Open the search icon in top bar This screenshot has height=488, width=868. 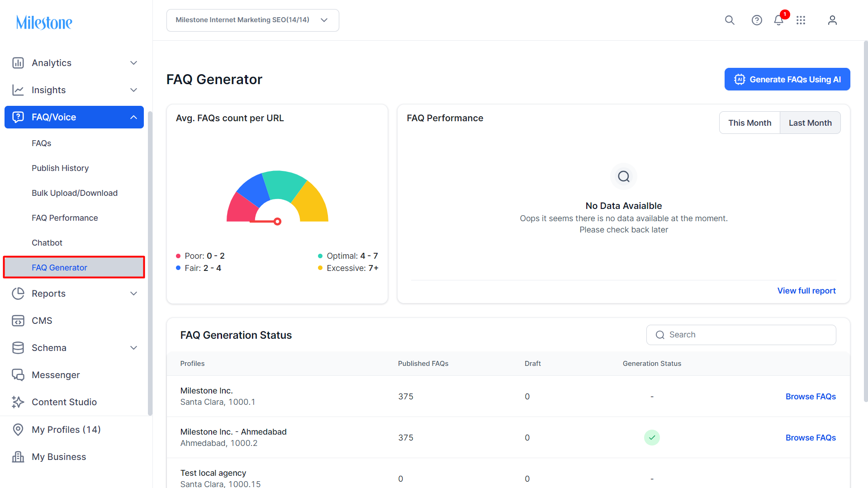(730, 20)
